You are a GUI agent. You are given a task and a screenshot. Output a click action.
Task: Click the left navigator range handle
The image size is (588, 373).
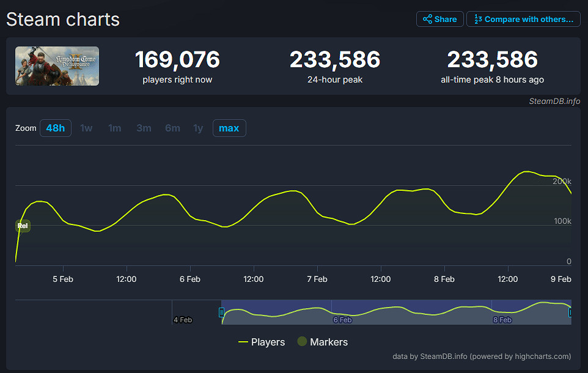pos(222,312)
